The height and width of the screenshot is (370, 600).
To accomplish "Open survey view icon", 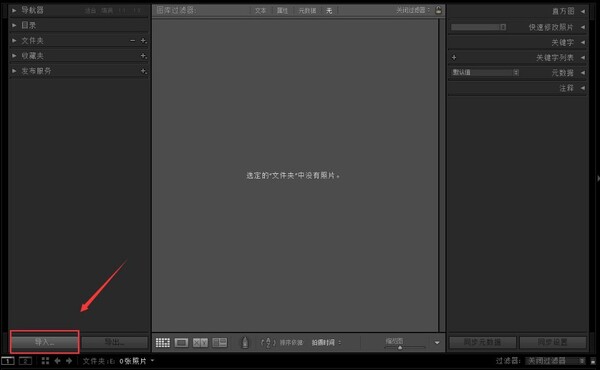I will pyautogui.click(x=220, y=342).
